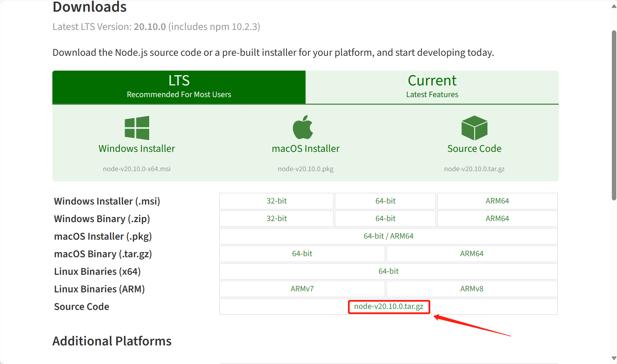The height and width of the screenshot is (364, 617).
Task: Click the vertical scrollbar thumb
Action: 614,115
